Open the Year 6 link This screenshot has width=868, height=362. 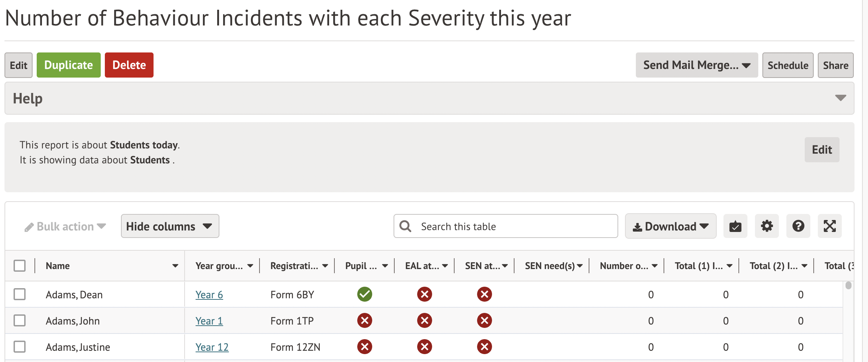[x=209, y=295]
